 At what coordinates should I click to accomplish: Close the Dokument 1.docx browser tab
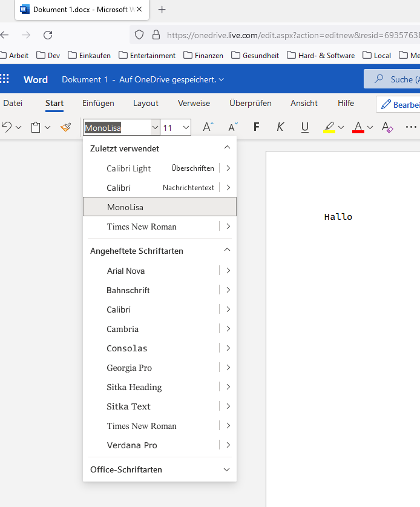(x=139, y=9)
